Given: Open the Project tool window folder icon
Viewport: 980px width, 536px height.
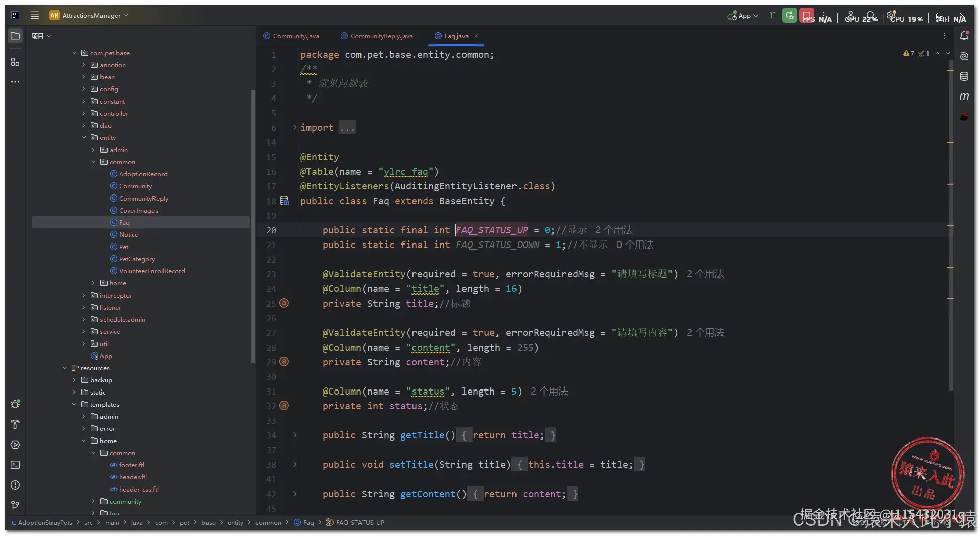Looking at the screenshot, I should 15,36.
